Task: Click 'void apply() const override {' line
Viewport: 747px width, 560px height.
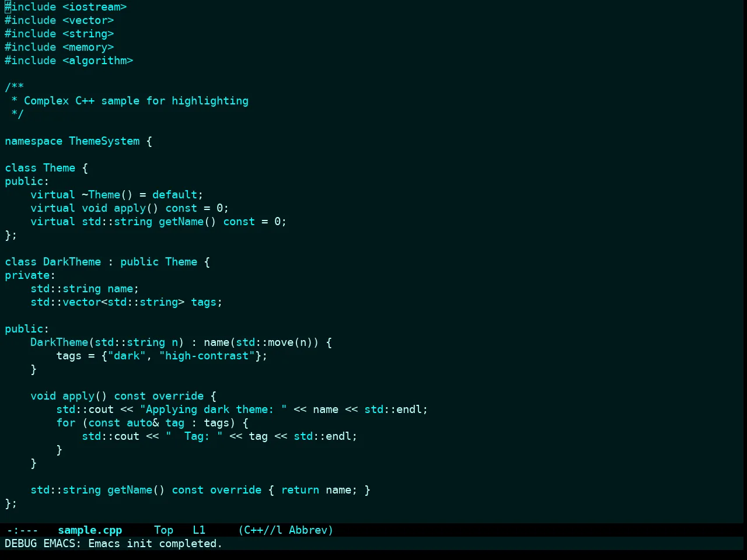Action: click(x=123, y=396)
